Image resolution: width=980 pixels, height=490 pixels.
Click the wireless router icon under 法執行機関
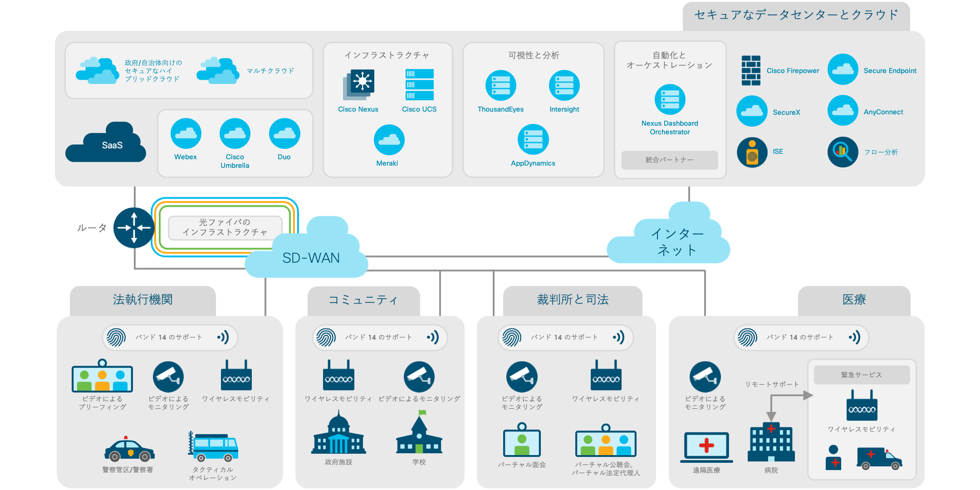236,375
